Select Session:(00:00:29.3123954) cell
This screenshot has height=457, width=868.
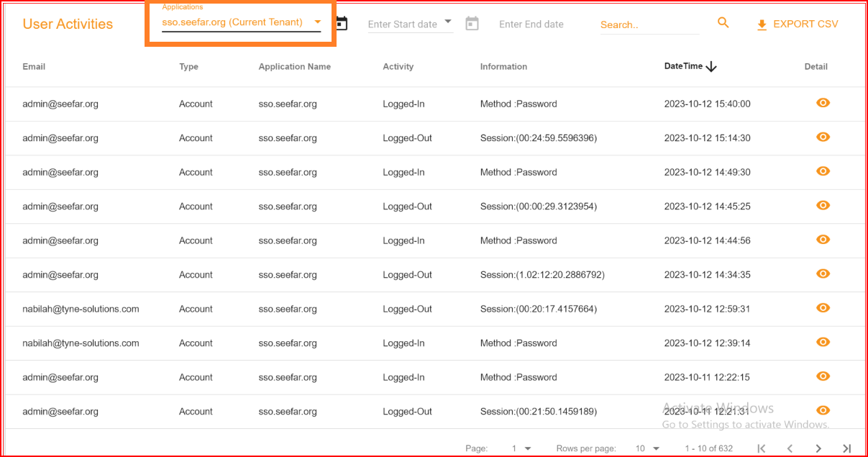(539, 207)
